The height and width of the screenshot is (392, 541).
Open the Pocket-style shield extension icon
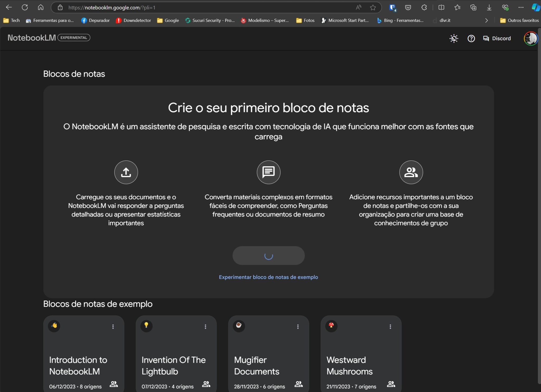(x=408, y=7)
